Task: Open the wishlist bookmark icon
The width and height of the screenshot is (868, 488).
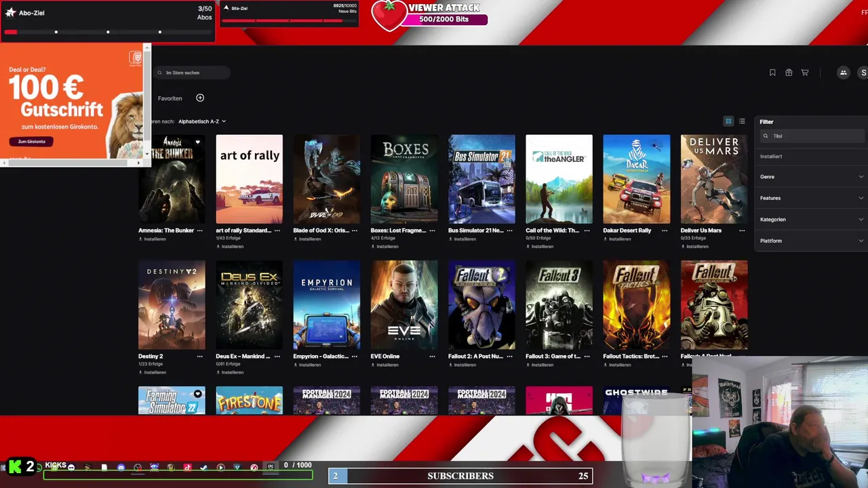Action: coord(772,73)
